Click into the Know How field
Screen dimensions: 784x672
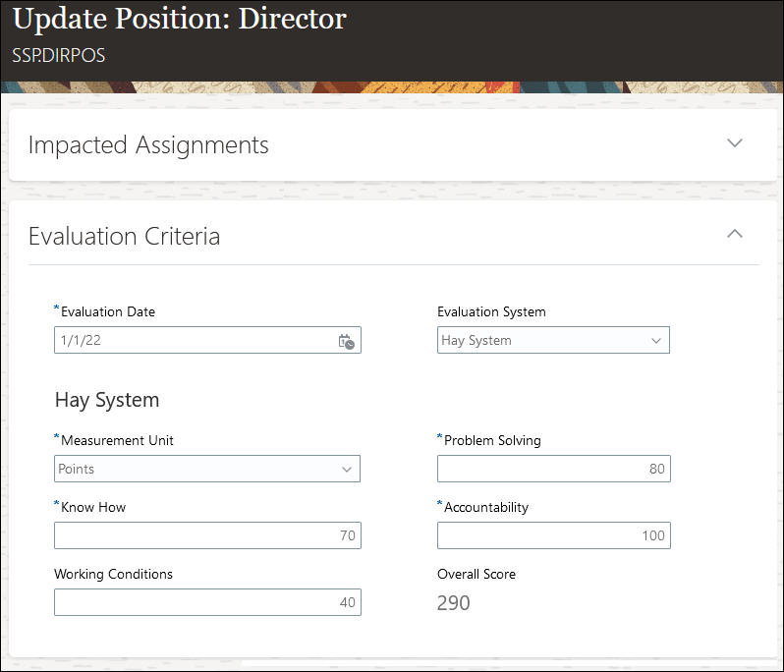point(206,536)
